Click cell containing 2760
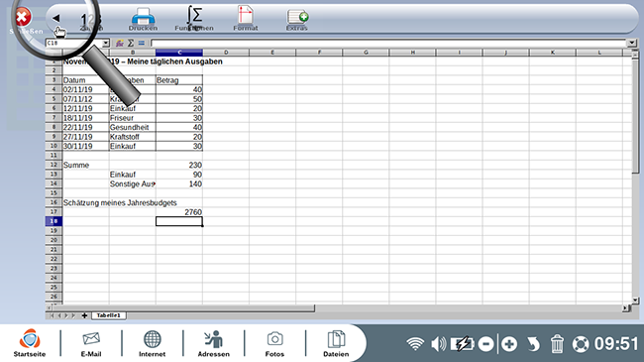Viewport: 644px width, 362px height. click(x=179, y=212)
